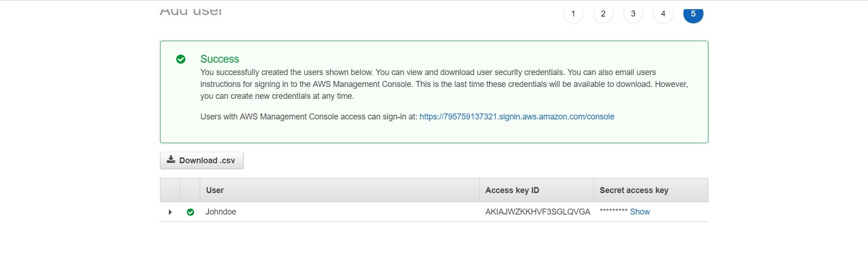Go to step 2 circle
868x258 pixels.
(x=603, y=14)
